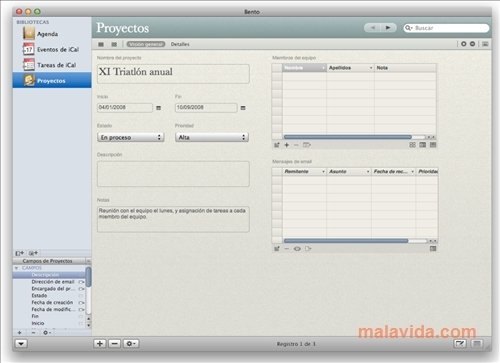The height and width of the screenshot is (363, 500).
Task: Add a new record with bottom plus button
Action: 100,343
